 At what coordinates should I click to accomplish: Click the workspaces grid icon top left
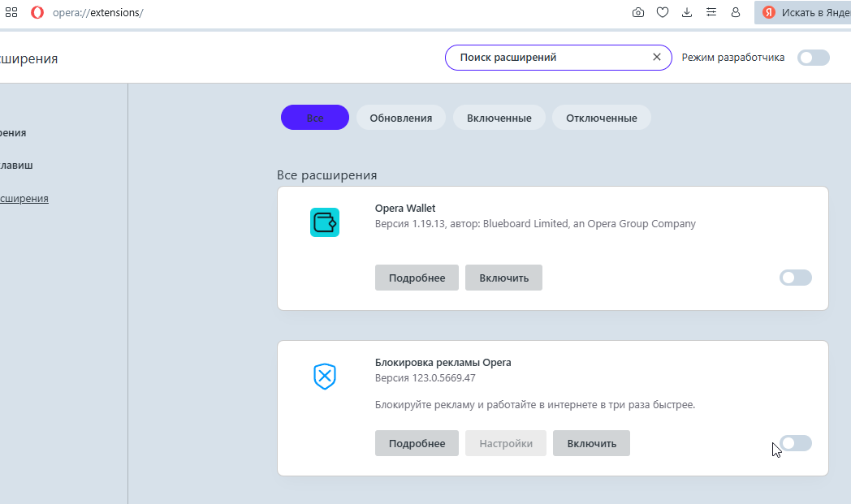(x=11, y=12)
